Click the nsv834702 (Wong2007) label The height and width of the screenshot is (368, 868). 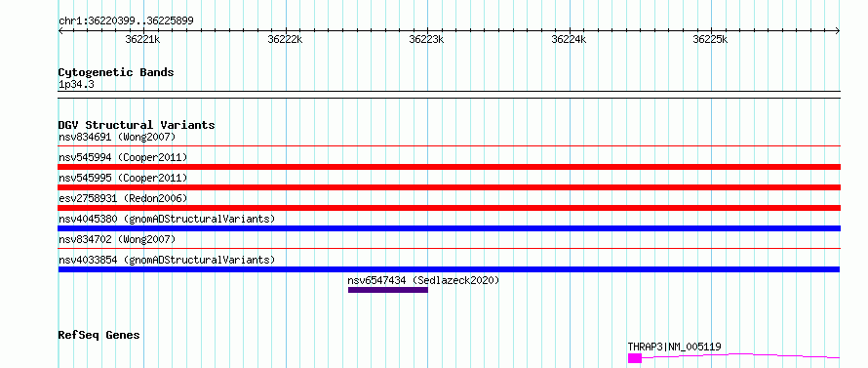click(117, 239)
